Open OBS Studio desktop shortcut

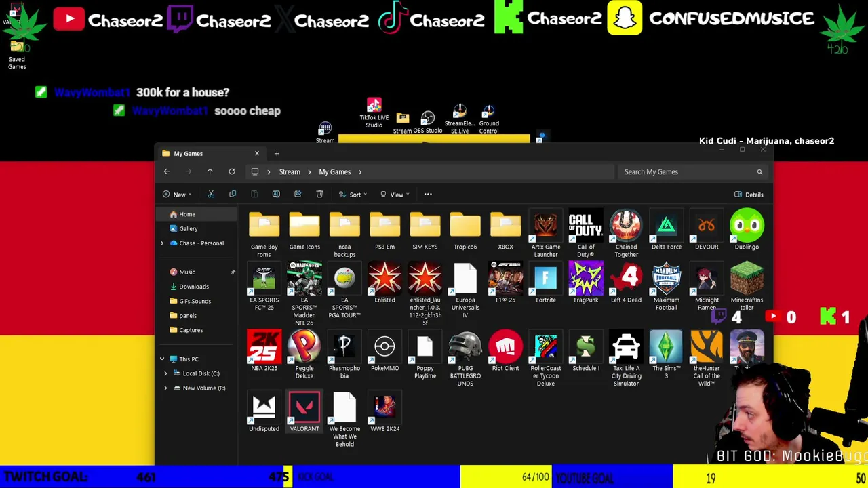tap(427, 123)
